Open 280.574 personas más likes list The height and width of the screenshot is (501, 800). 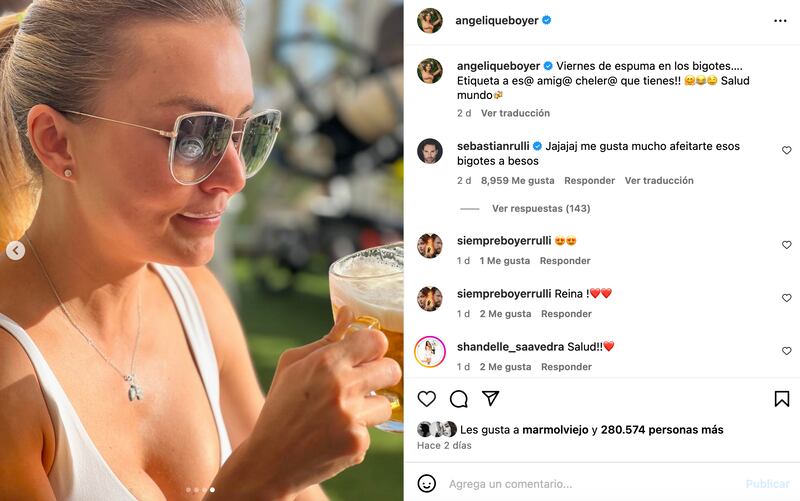(x=662, y=430)
